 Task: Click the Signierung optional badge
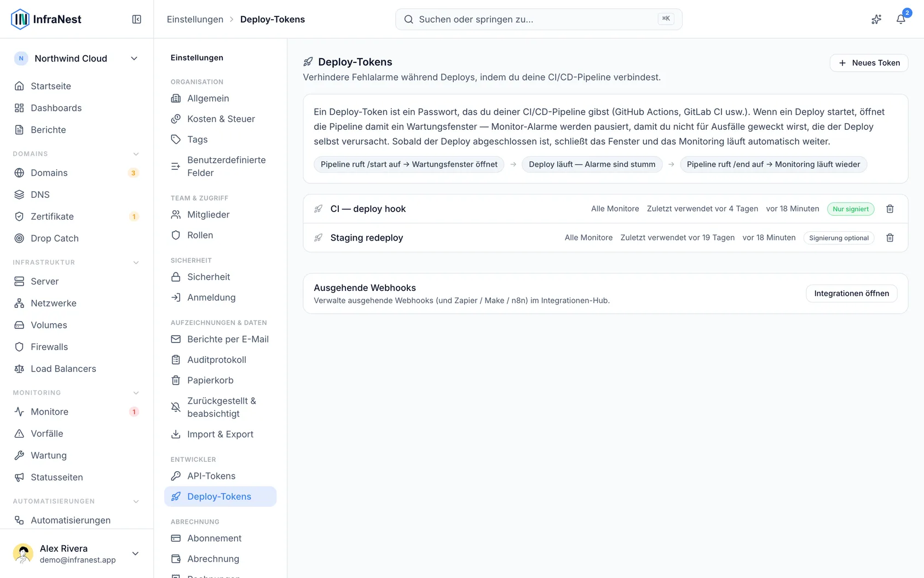(839, 238)
